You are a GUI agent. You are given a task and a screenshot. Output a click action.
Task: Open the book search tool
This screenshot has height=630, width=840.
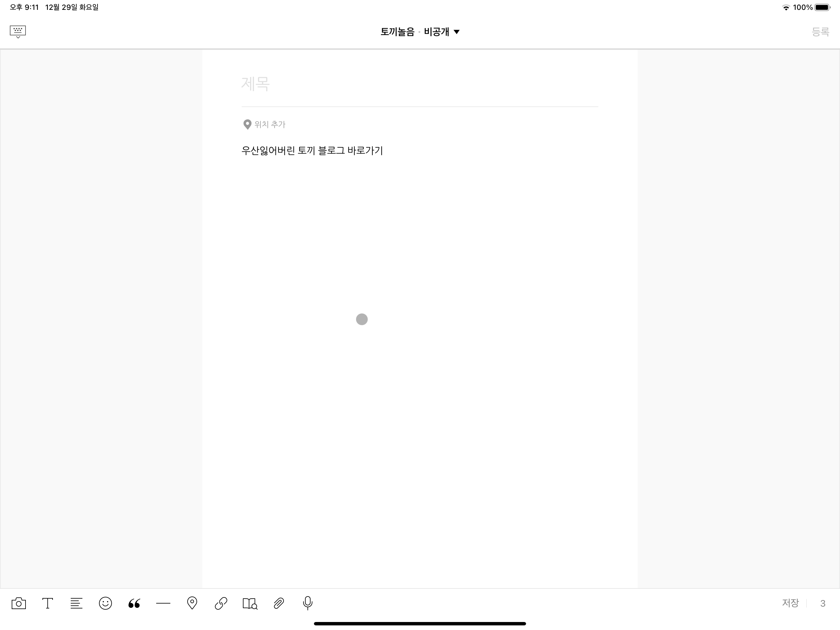250,603
